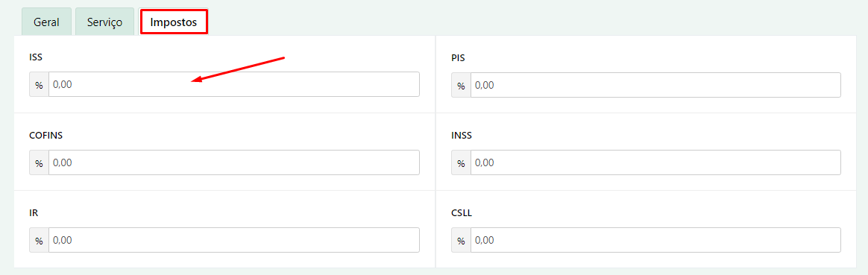The width and height of the screenshot is (868, 275).
Task: Select the INSS percentage input field
Action: [655, 162]
